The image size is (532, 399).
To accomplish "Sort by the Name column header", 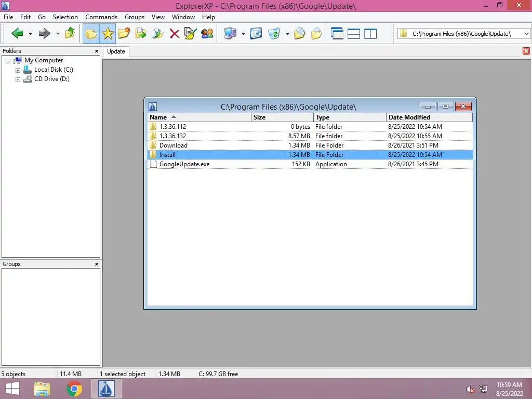I will pos(199,117).
